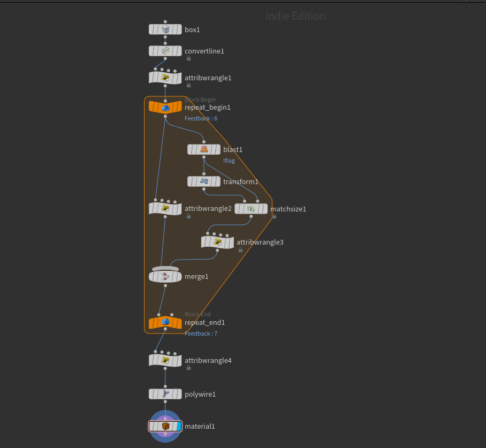Click the repeat_begin1 node label
Screen dimensions: 486x448
[208, 108]
